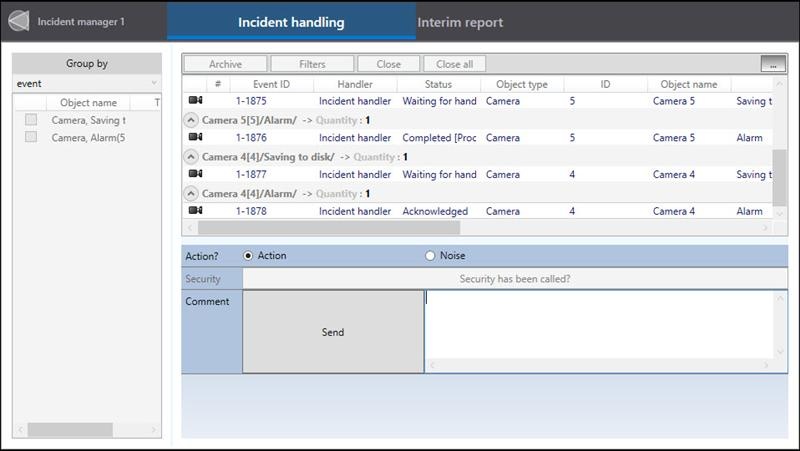Sort by the Handler column header
This screenshot has width=800, height=451.
coord(355,84)
